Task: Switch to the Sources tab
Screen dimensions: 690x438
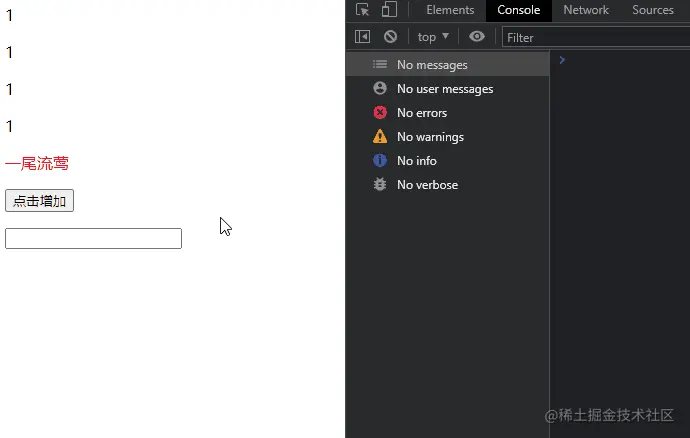Action: point(653,10)
